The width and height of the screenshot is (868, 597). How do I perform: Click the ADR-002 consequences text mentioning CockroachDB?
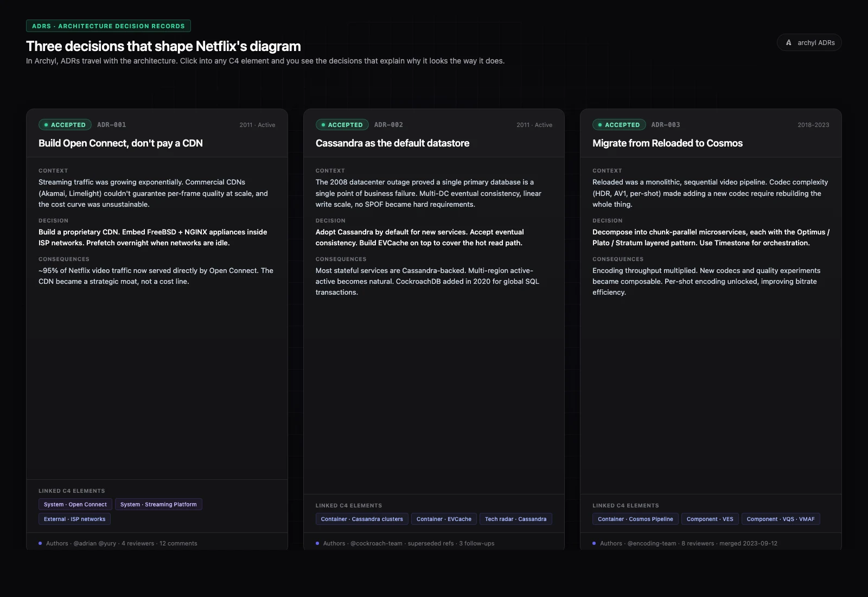pyautogui.click(x=427, y=281)
